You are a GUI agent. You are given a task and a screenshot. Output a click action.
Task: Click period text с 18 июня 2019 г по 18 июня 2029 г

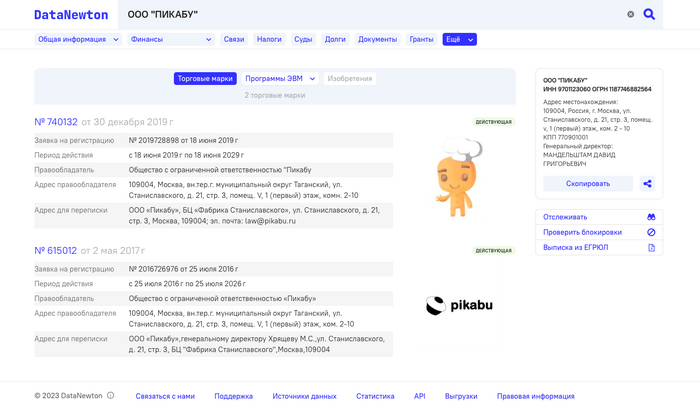pos(186,155)
